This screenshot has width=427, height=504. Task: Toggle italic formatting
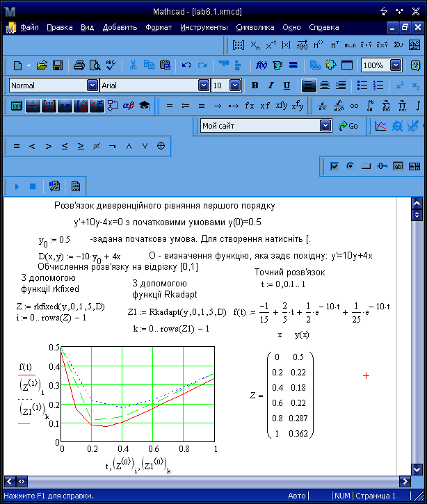click(271, 86)
